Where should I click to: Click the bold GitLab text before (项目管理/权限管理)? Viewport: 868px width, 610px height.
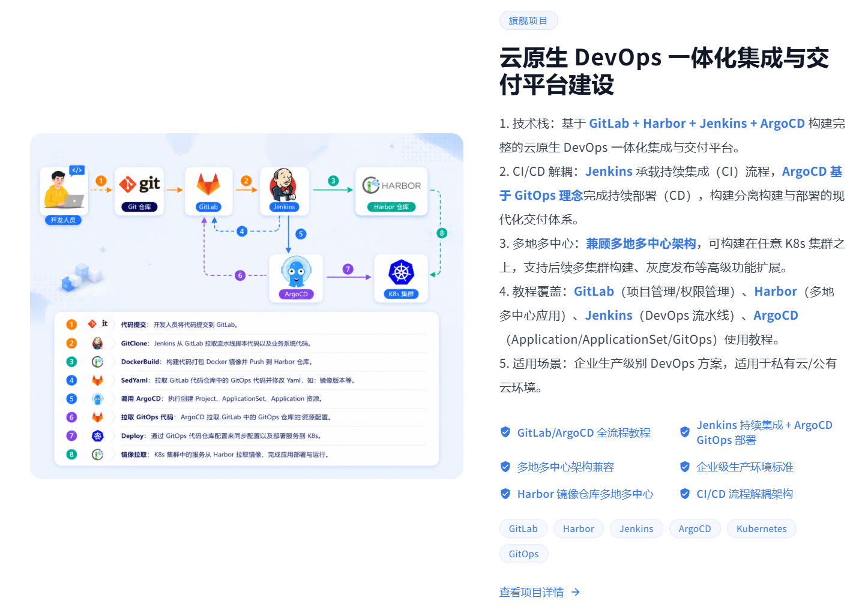click(x=594, y=292)
